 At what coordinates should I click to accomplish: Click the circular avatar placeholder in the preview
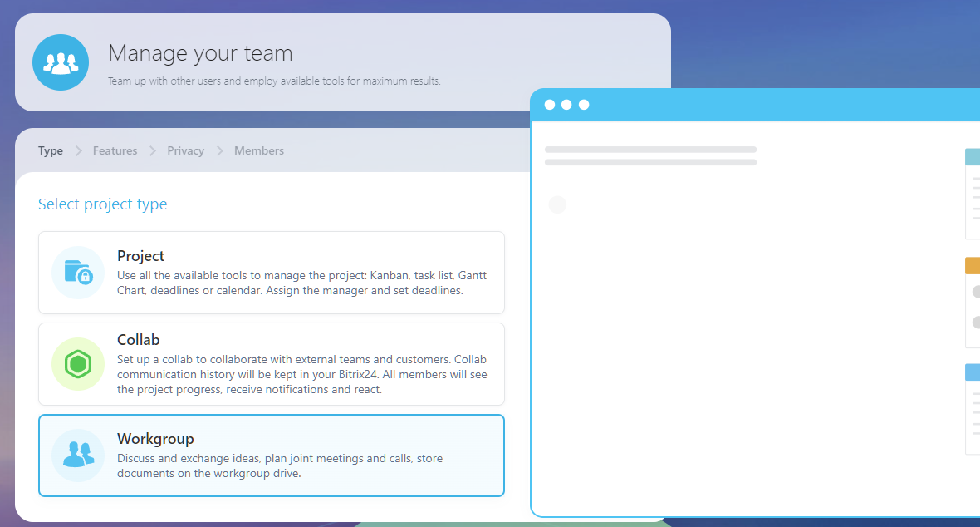click(x=557, y=204)
